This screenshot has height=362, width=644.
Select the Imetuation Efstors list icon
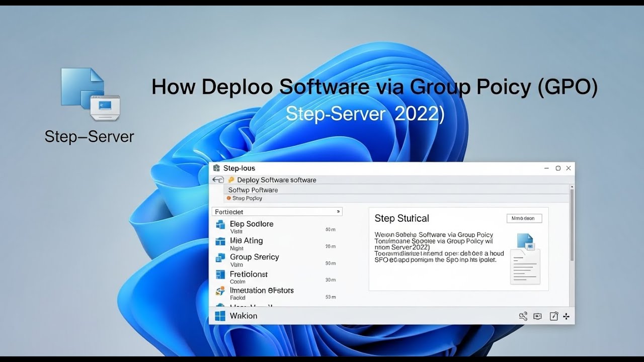[220, 291]
